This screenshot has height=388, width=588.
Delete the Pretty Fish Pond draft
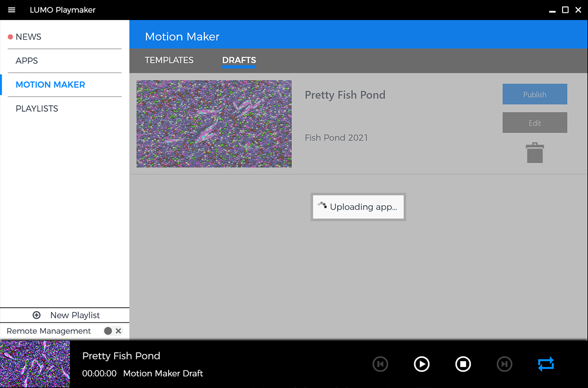point(535,152)
